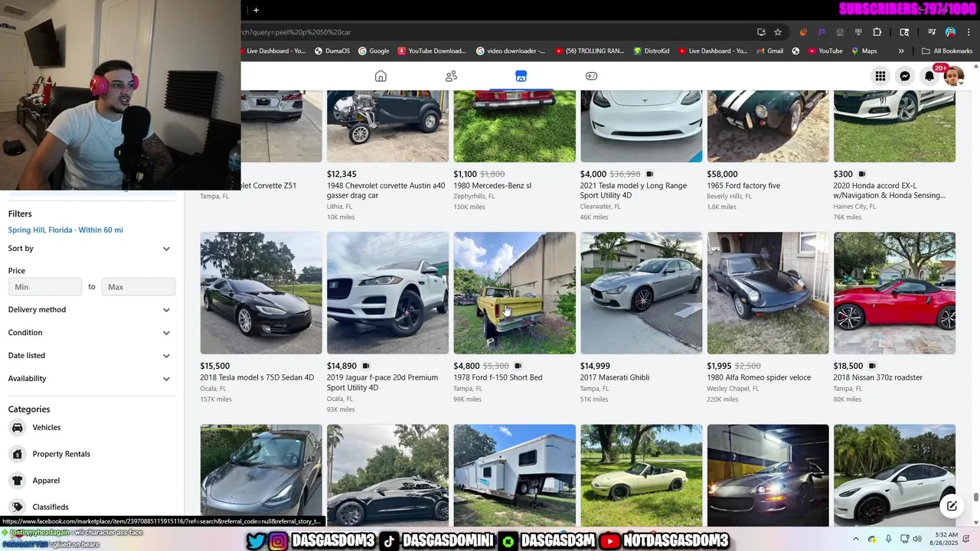Click the microphone tray icon

888,540
